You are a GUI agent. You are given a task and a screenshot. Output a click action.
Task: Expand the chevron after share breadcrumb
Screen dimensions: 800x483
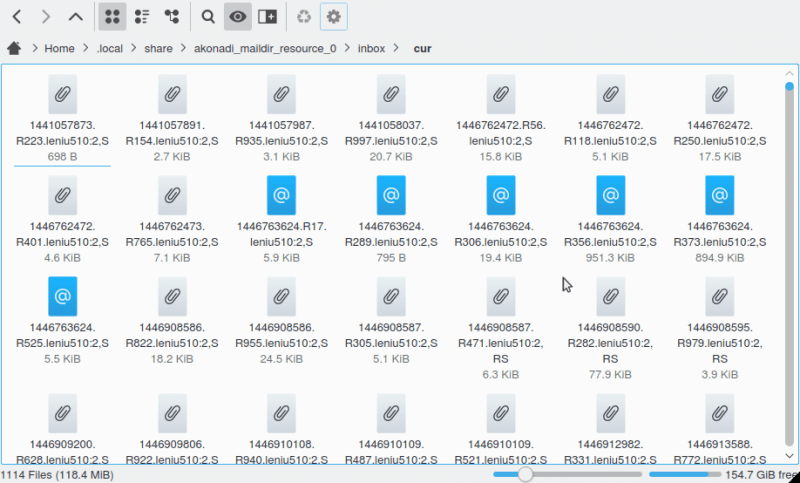pos(183,48)
